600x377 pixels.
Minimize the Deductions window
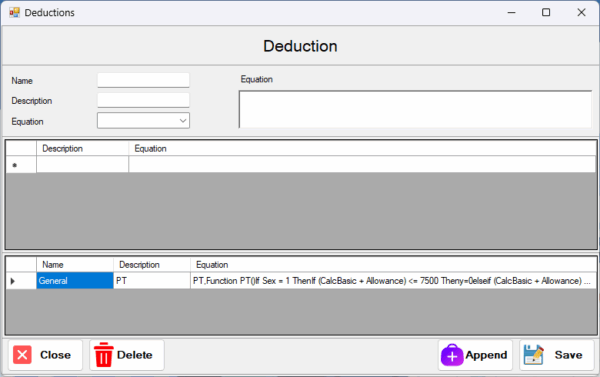[x=512, y=13]
